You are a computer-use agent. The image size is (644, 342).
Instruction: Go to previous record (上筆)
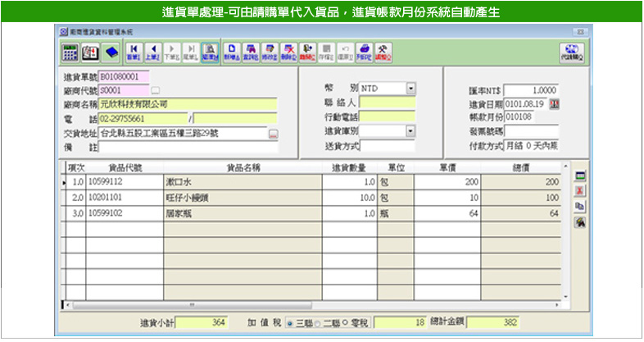[152, 52]
